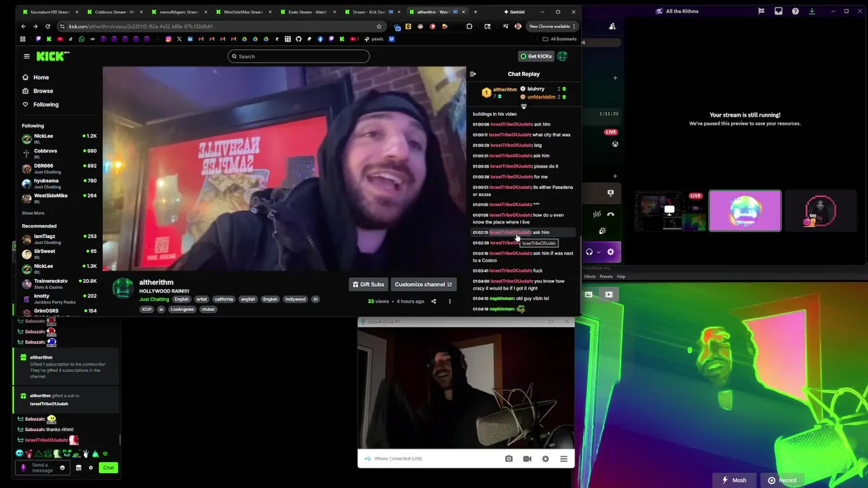The height and width of the screenshot is (488, 868).
Task: Click the altherithm channel avatar
Action: click(123, 289)
